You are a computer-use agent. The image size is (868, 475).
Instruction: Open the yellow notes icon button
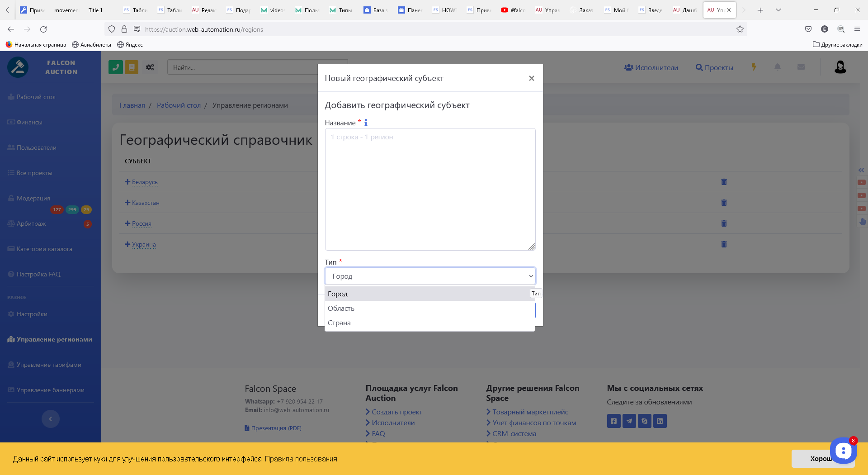point(132,67)
